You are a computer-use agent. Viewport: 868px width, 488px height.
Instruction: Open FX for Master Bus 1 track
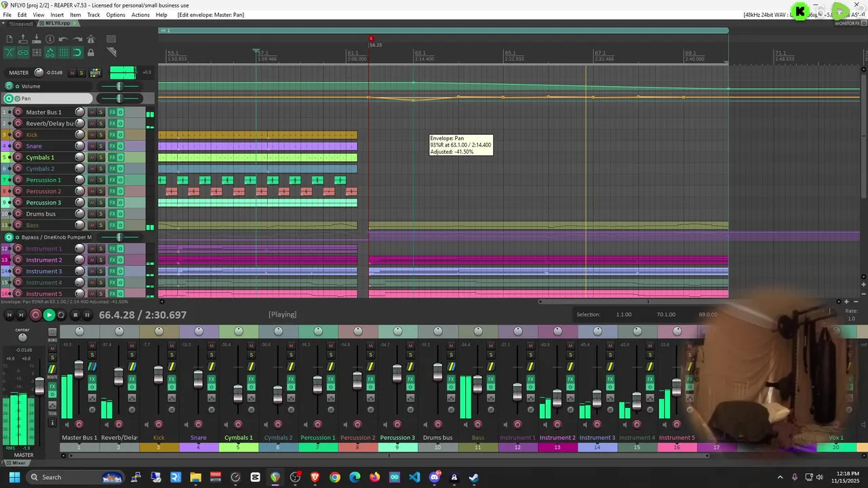(113, 113)
